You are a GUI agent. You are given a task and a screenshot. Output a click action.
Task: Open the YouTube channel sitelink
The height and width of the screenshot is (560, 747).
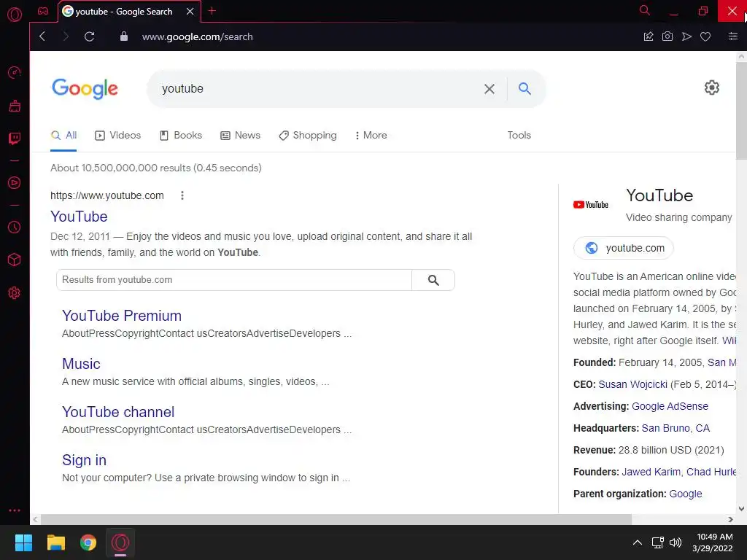coord(118,412)
